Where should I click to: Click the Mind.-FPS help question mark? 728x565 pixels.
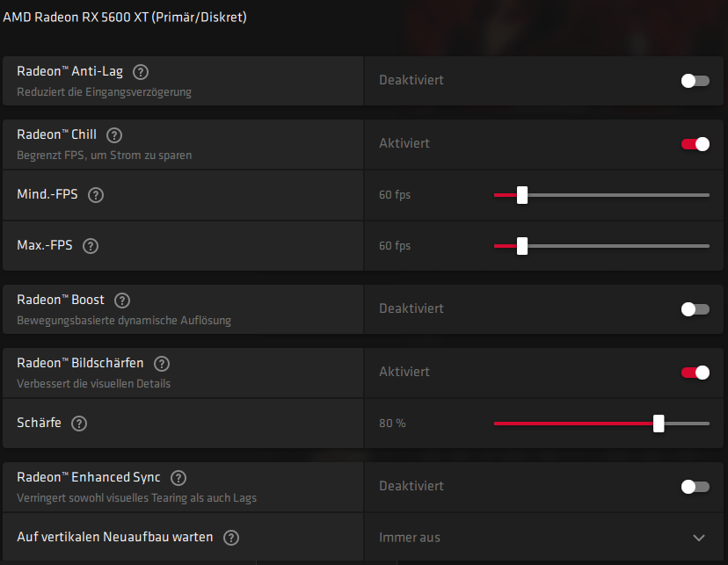tap(96, 195)
